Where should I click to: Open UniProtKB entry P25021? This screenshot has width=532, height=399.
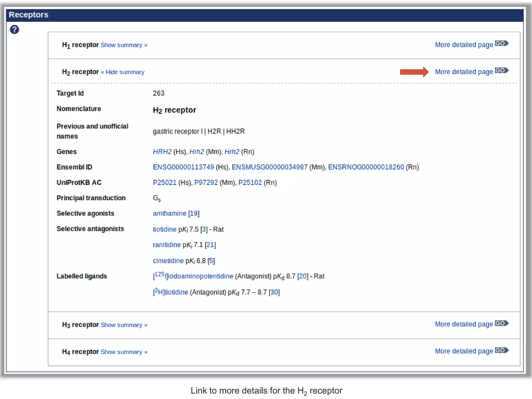[165, 183]
